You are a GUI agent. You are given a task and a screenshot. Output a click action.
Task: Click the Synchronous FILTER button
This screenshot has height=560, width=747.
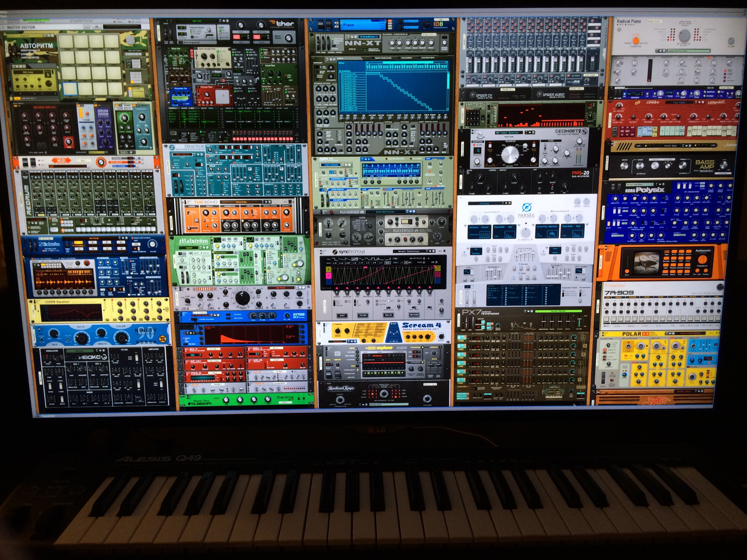(363, 316)
